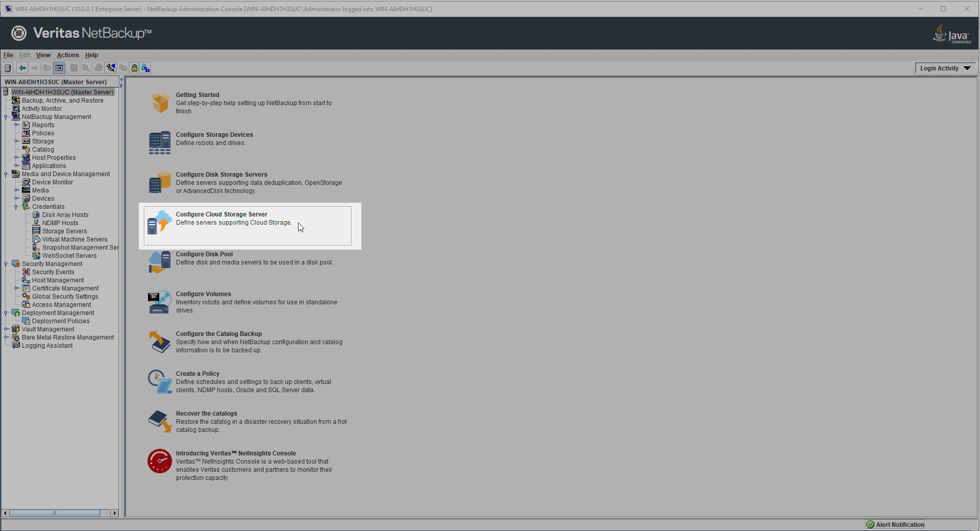Click the wrench and screwdriver toolbar icon

pyautogui.click(x=111, y=68)
